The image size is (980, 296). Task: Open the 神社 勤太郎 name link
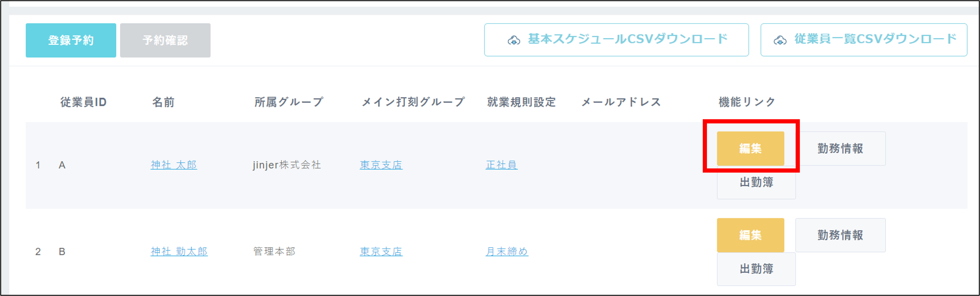pyautogui.click(x=179, y=251)
